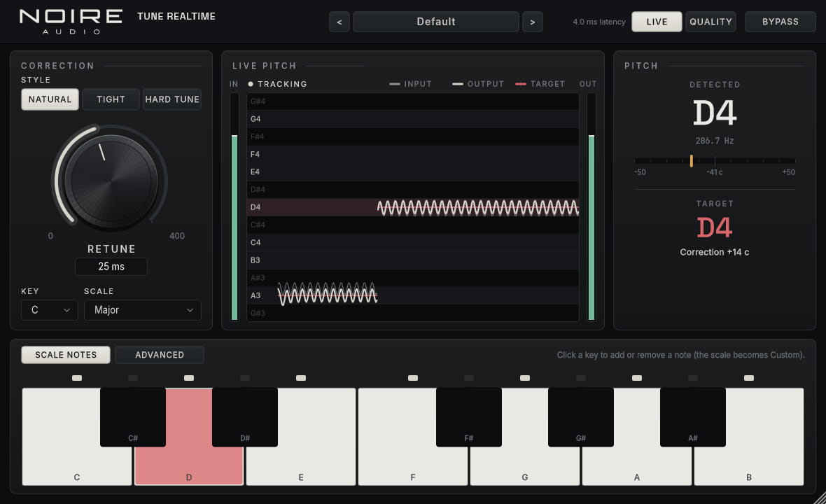Click the G white piano key

pos(525,466)
